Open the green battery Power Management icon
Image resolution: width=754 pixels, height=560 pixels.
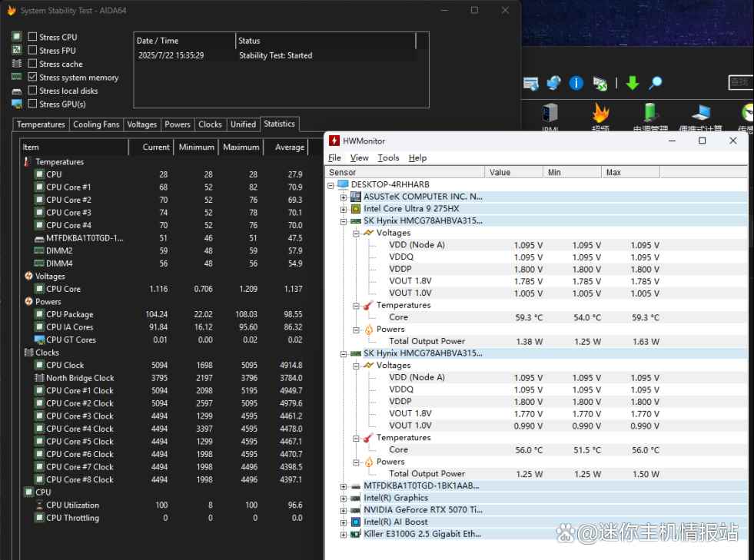click(x=650, y=113)
